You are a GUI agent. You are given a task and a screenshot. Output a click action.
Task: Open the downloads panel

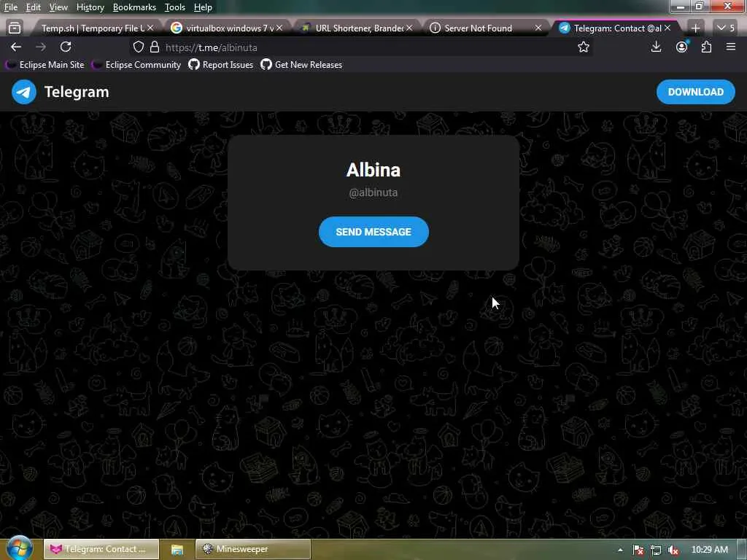point(656,47)
